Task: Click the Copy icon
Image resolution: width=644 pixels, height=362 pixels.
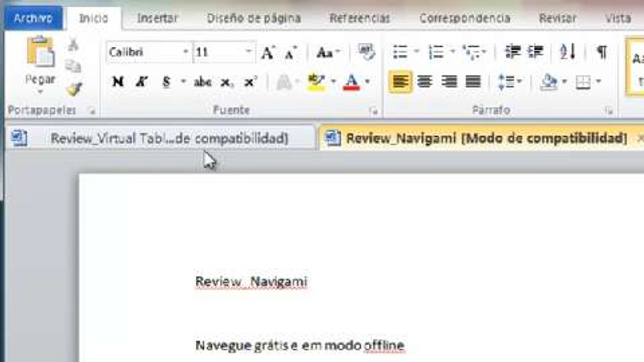Action: [x=73, y=66]
